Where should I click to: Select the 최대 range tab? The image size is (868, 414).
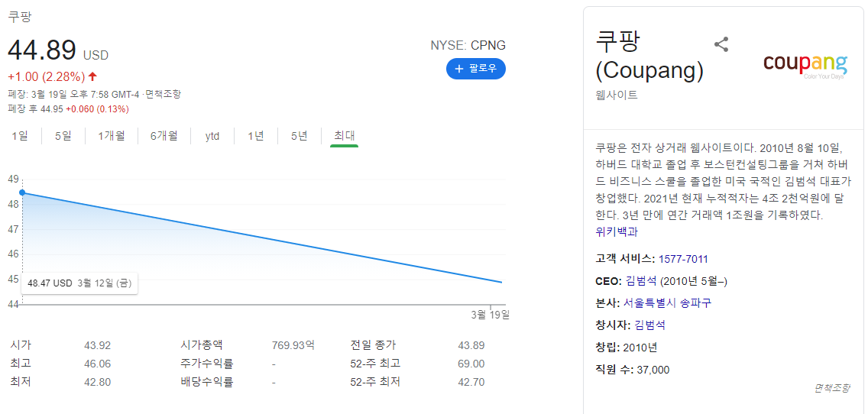tap(344, 136)
